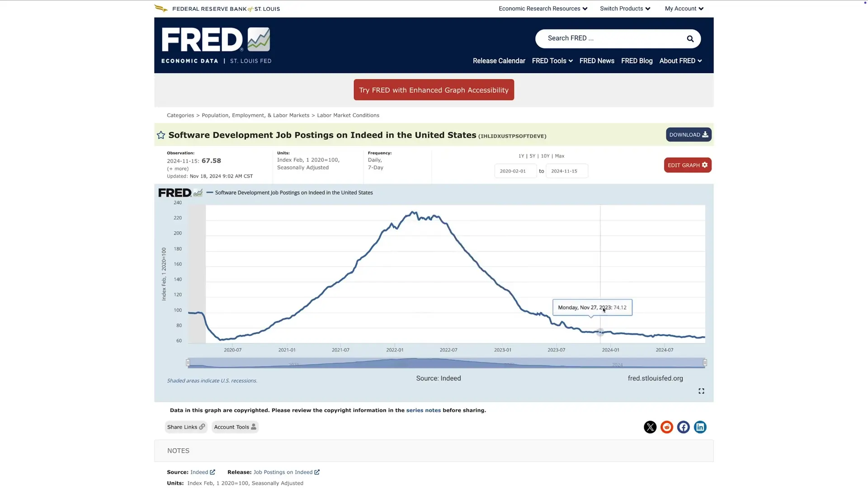Open the series notes link

423,410
